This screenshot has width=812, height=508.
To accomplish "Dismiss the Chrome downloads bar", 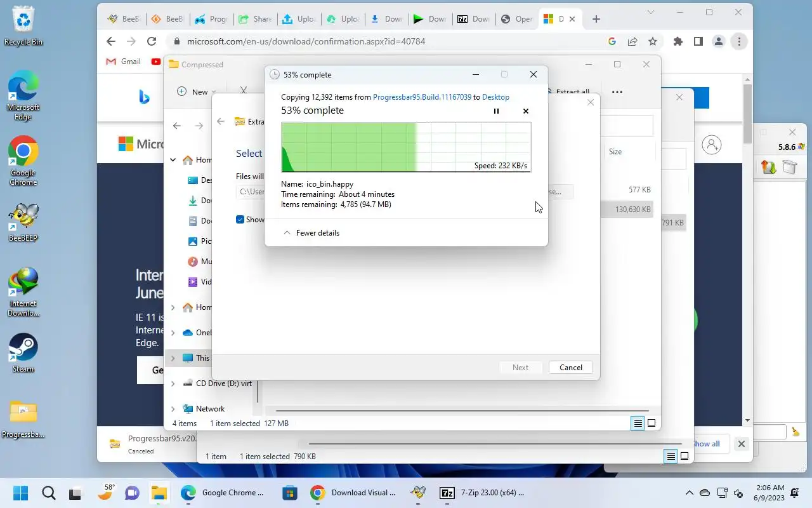I will [x=741, y=444].
